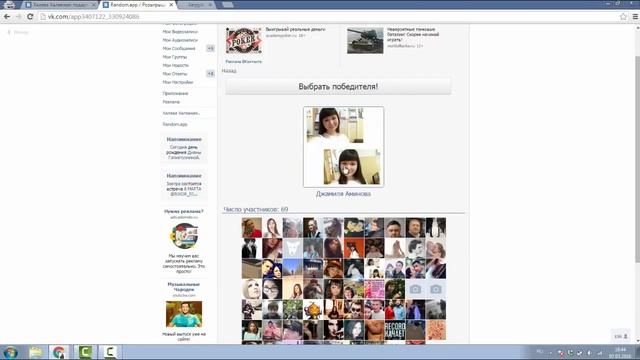Open the Музыкальные чародеи ad photo
640x360 pixels.
[184, 314]
